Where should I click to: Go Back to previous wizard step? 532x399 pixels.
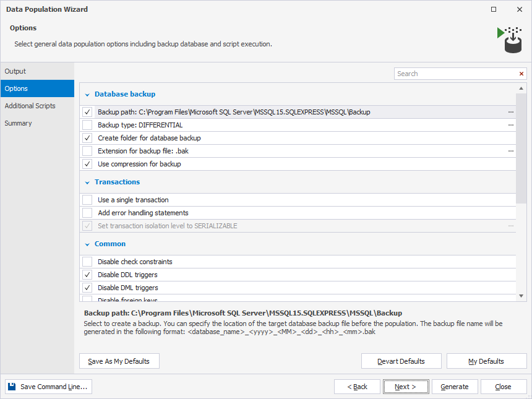[x=357, y=387]
